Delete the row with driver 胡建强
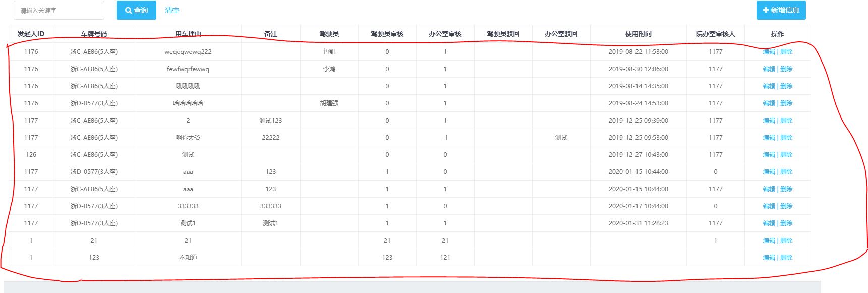This screenshot has width=868, height=293. pos(786,103)
